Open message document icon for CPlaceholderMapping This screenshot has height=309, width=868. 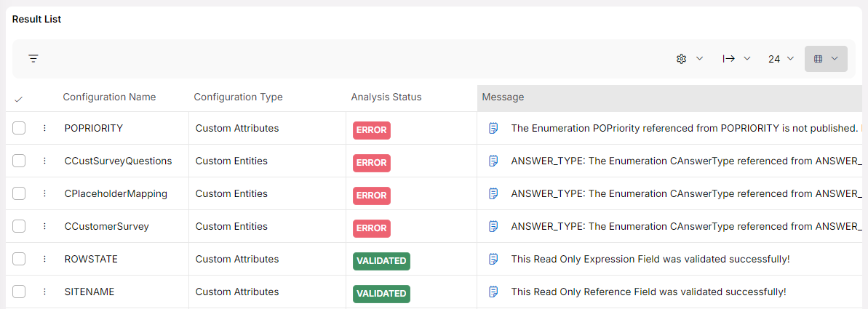pos(493,193)
